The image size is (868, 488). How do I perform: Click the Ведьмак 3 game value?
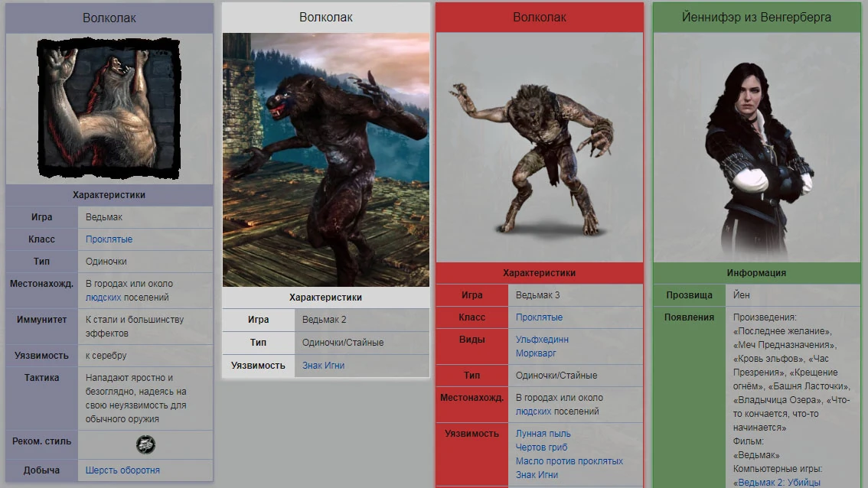coord(537,295)
